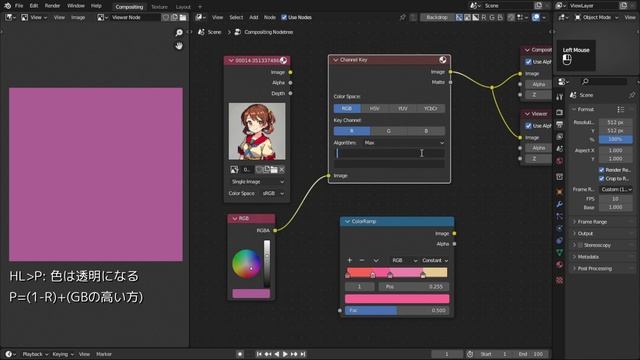Toggle the Stereoscopy checkbox
This screenshot has height=360, width=640.
tap(580, 245)
